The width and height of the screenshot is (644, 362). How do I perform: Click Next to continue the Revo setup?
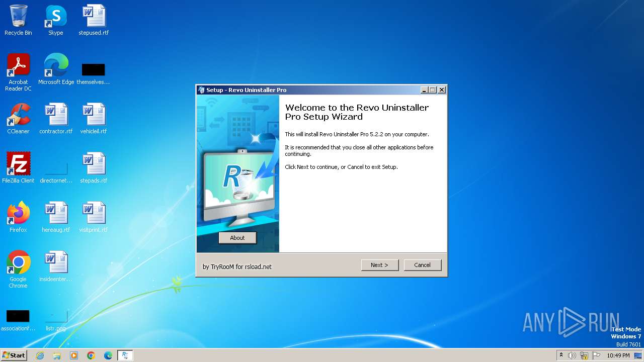tap(380, 265)
